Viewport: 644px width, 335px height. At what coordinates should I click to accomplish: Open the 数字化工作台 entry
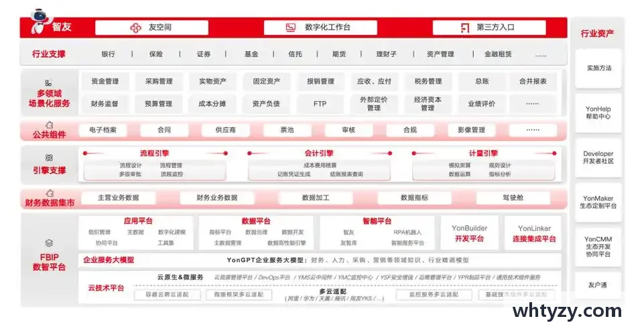coord(320,27)
